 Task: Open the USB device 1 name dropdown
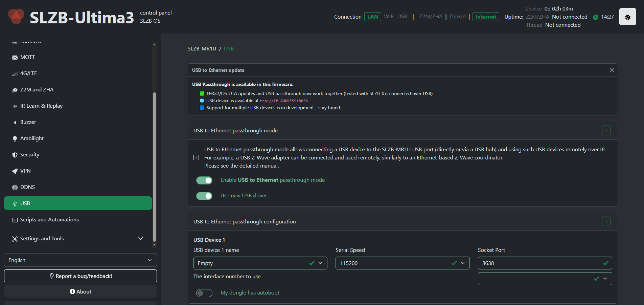pyautogui.click(x=260, y=263)
